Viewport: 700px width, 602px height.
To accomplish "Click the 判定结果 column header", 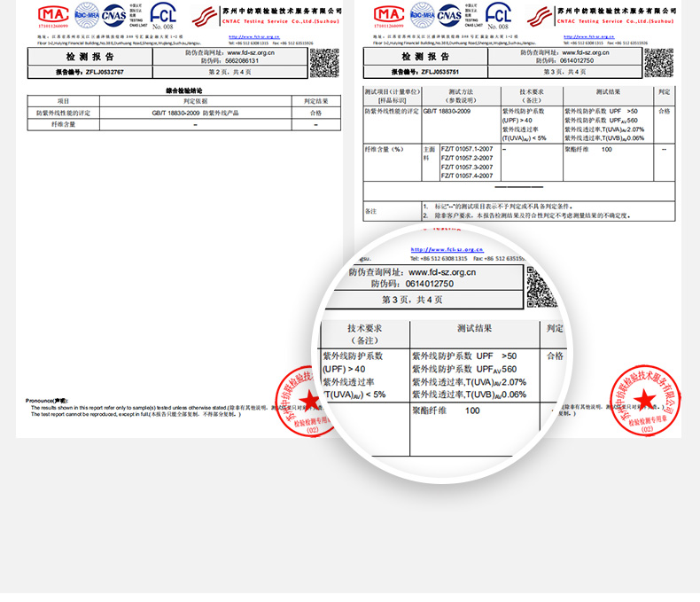I will click(x=316, y=101).
